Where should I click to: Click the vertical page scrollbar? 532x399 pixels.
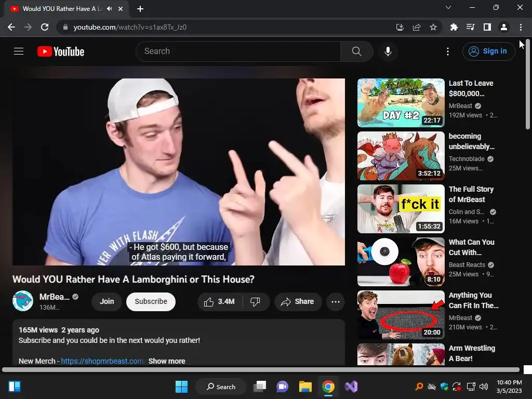[528, 85]
